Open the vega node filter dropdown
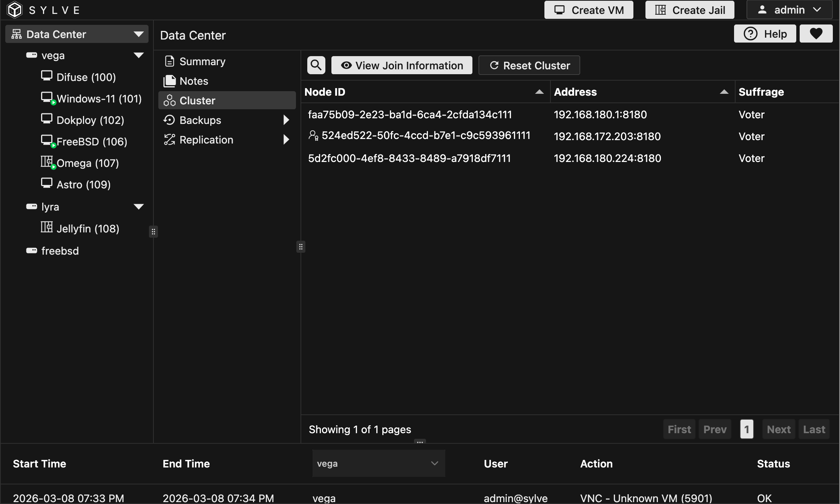 click(x=378, y=463)
